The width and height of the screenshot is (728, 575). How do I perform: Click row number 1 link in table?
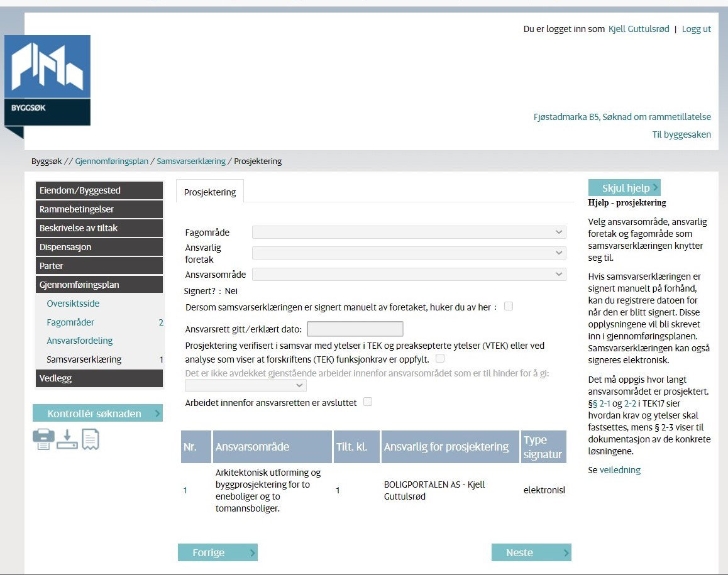pyautogui.click(x=185, y=490)
